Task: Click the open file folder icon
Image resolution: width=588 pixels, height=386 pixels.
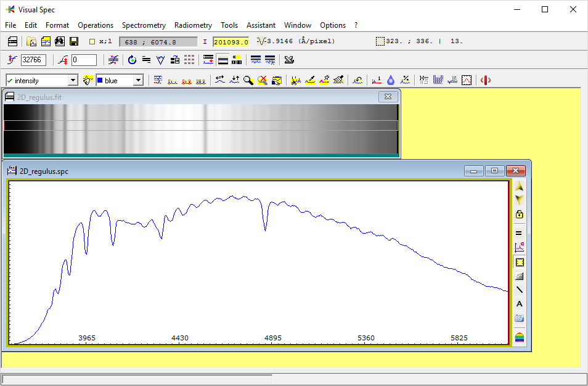Action: (x=31, y=41)
